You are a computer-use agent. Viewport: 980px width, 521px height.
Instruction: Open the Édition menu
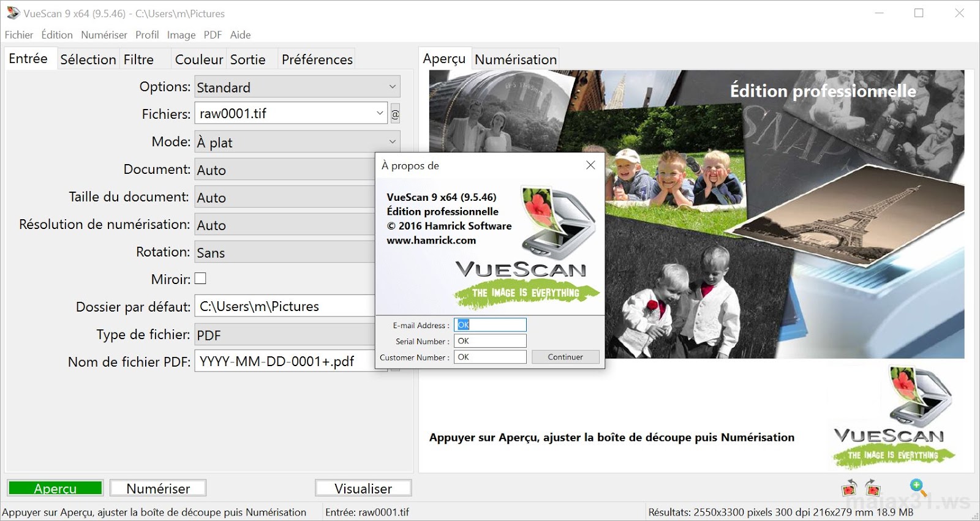click(x=57, y=35)
